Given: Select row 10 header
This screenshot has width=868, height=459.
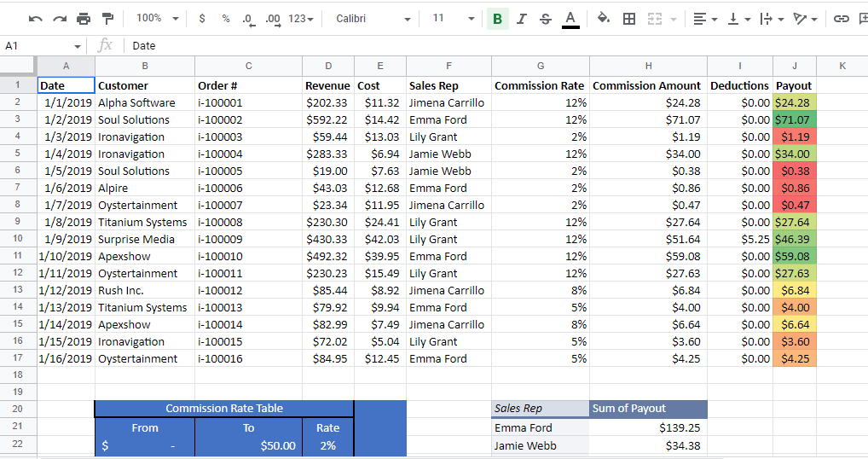Looking at the screenshot, I should 17,256.
